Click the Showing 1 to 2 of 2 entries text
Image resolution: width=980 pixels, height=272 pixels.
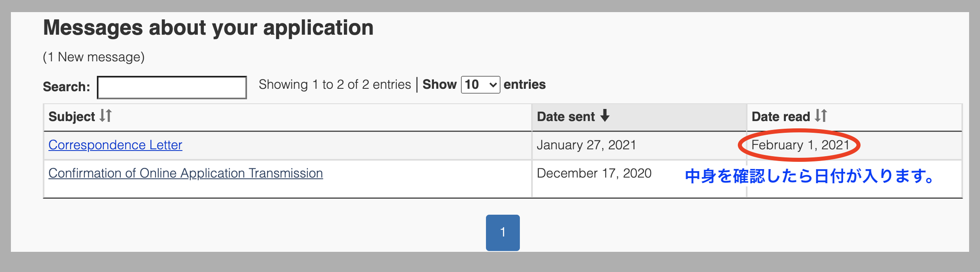click(335, 84)
